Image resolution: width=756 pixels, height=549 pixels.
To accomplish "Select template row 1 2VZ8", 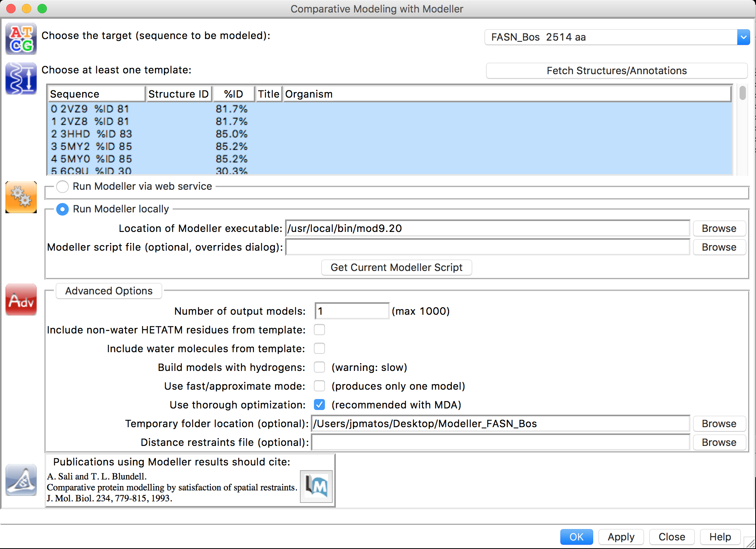I will (x=390, y=121).
